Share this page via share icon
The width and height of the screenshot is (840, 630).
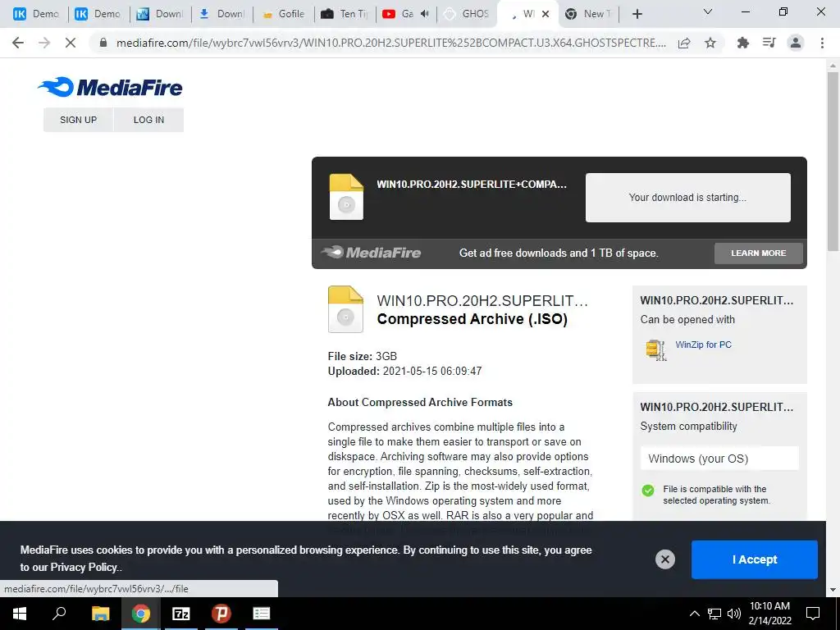coord(684,43)
